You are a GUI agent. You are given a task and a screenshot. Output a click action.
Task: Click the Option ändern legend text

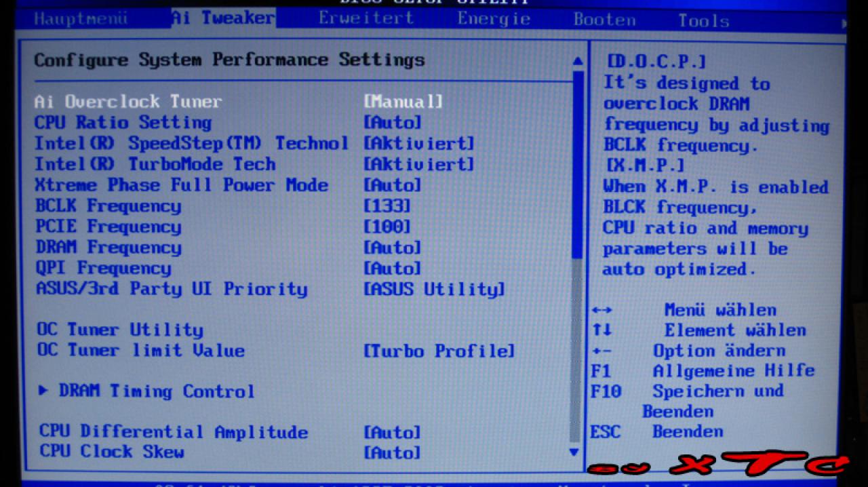(719, 351)
